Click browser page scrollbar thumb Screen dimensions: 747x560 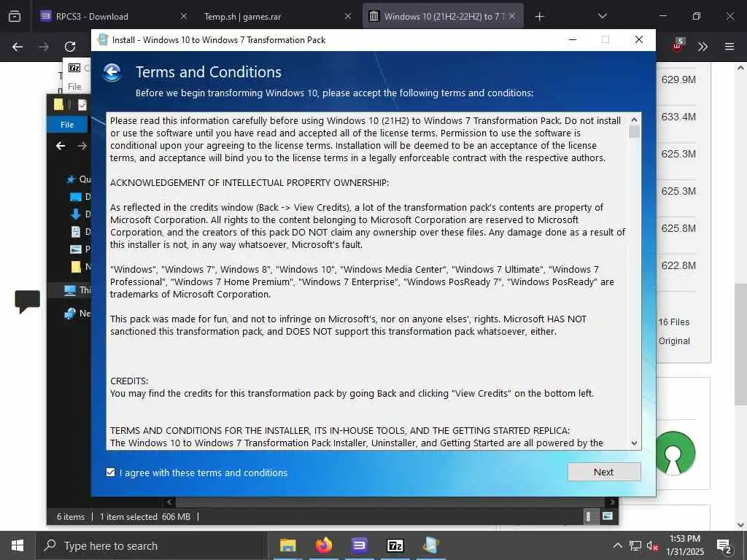click(x=740, y=344)
